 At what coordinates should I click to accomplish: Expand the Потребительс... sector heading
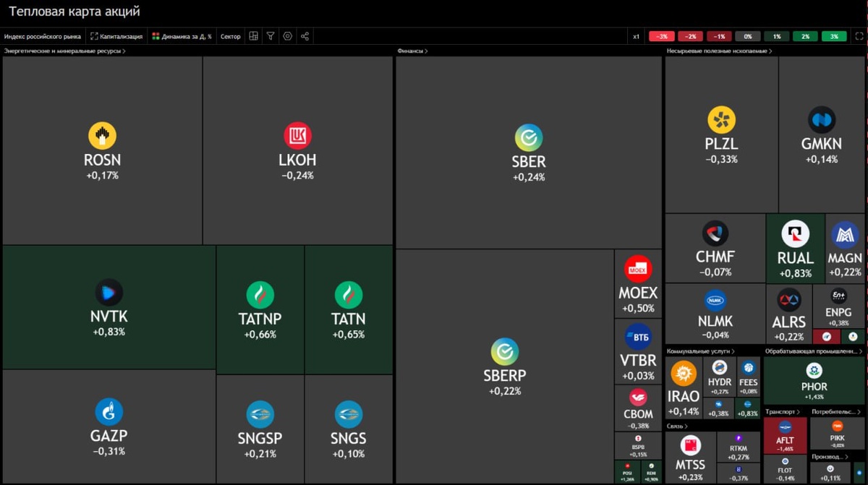837,412
